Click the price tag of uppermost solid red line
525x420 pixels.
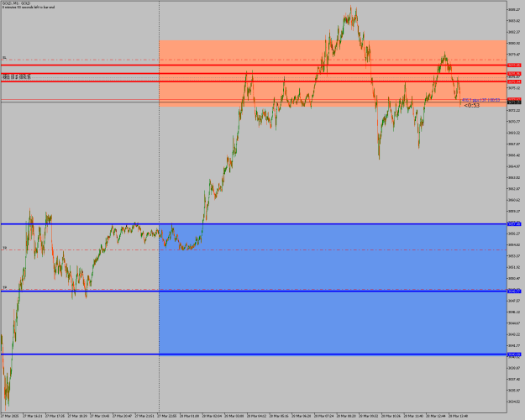tap(514, 65)
